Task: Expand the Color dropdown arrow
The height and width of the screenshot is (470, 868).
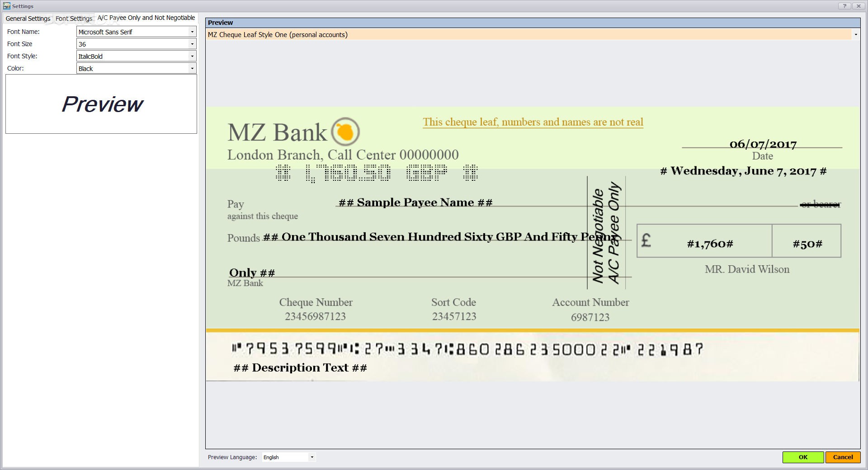Action: (x=192, y=68)
